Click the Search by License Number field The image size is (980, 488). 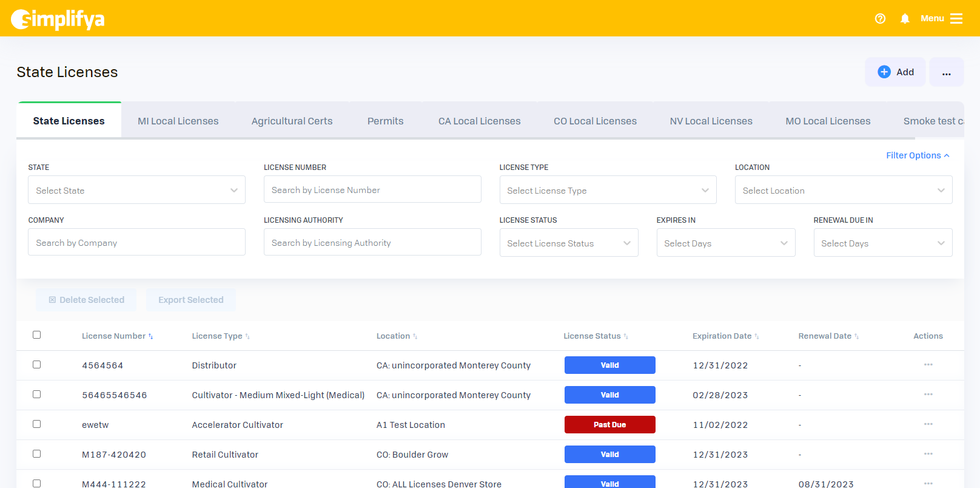click(x=372, y=190)
